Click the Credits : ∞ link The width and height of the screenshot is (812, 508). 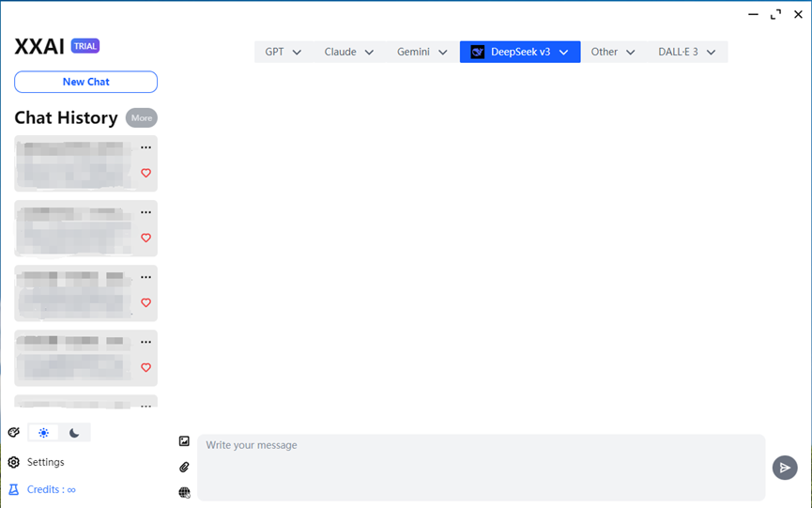[52, 489]
